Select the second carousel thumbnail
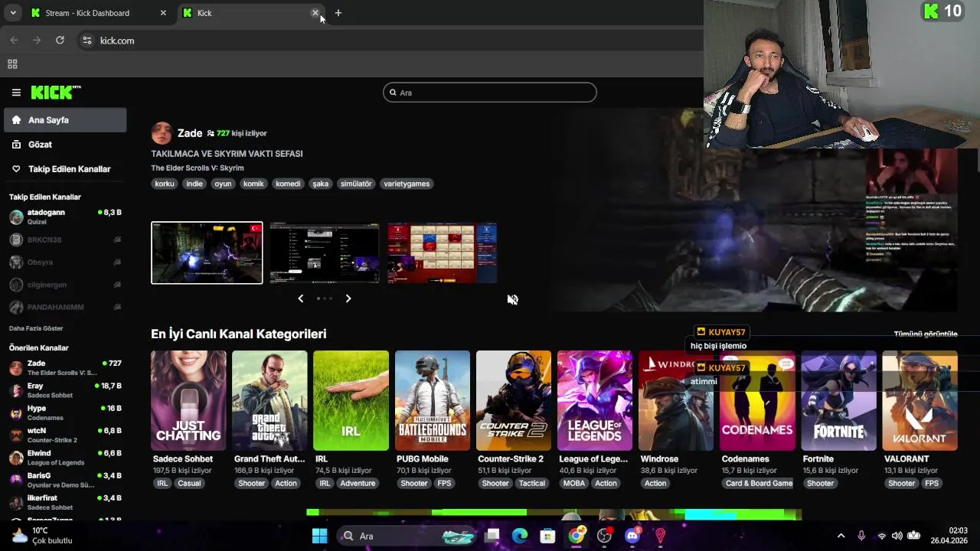Viewport: 980px width, 551px height. 325,253
